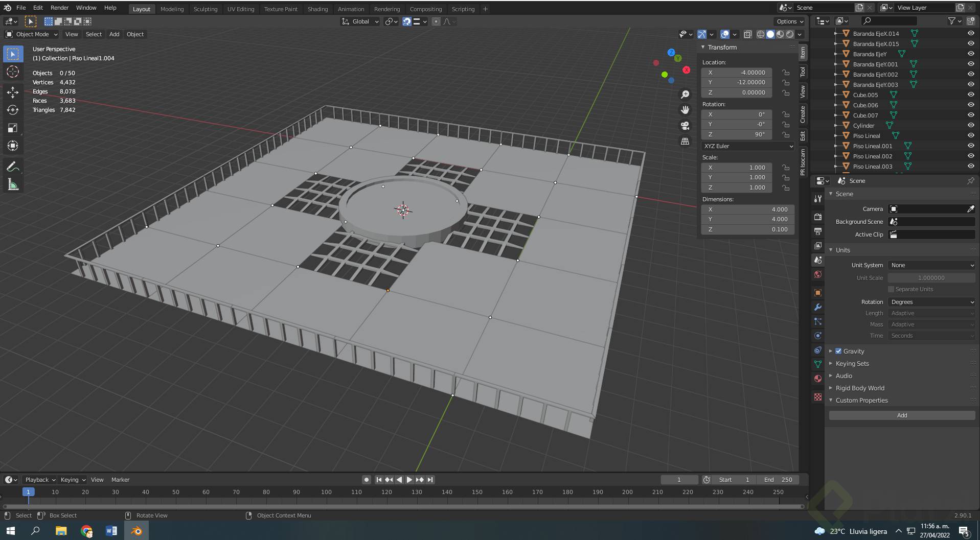Activate the Rotate tool
This screenshot has width=980, height=540.
coord(13,110)
